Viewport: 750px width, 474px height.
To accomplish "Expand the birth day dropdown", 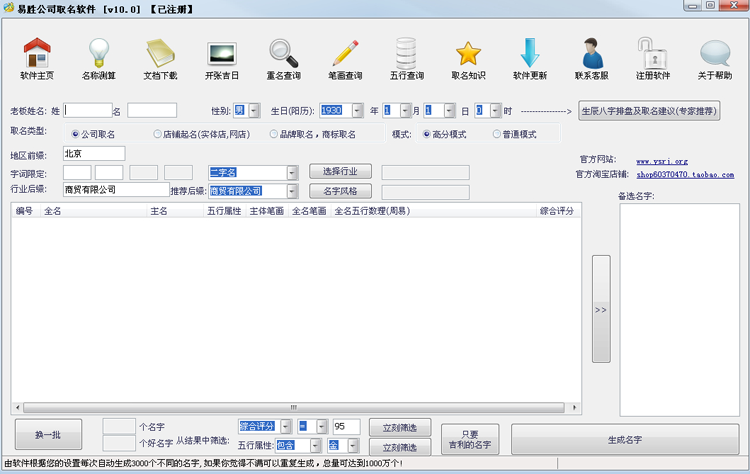I will 450,111.
